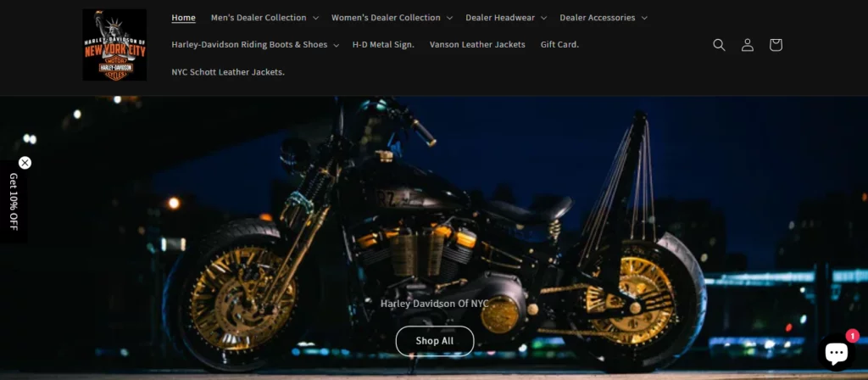This screenshot has width=868, height=380.
Task: Open the Shopify chat bubble
Action: coord(836,352)
